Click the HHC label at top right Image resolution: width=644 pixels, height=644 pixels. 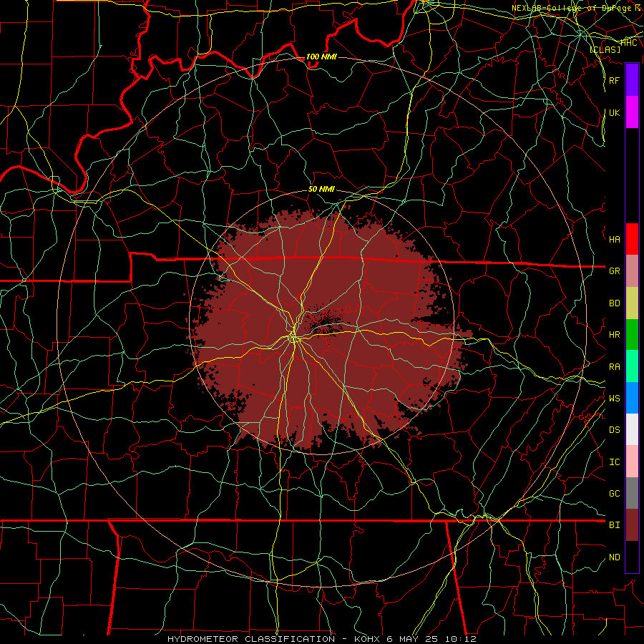[x=629, y=43]
